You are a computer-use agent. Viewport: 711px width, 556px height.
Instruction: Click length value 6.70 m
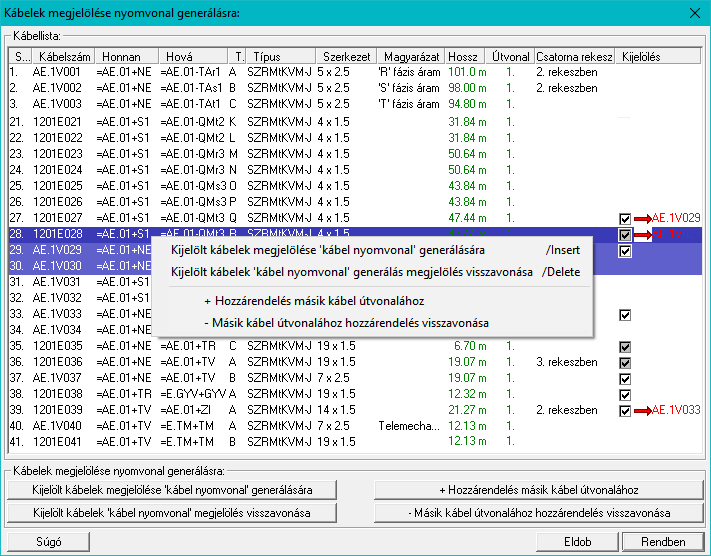pyautogui.click(x=470, y=346)
